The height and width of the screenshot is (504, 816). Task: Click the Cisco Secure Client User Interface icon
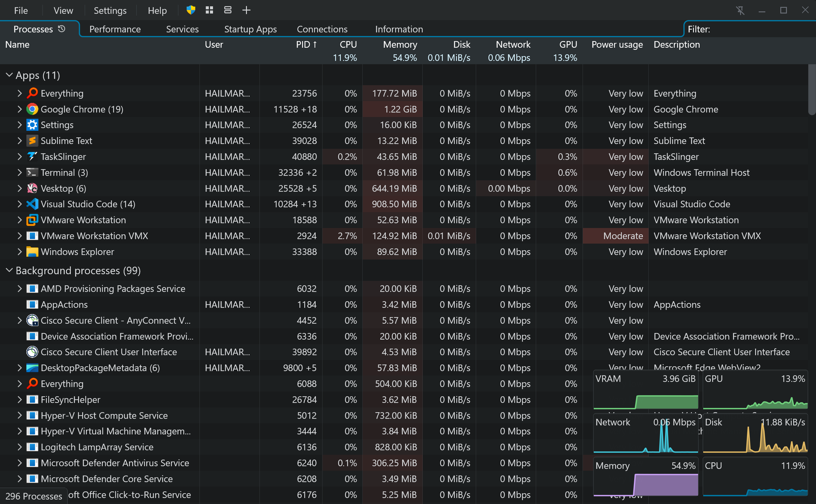pos(32,352)
